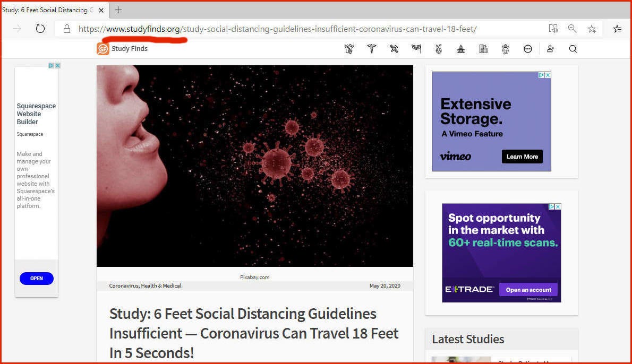Click the blue OPEN button on Squarespace ad

[36, 278]
